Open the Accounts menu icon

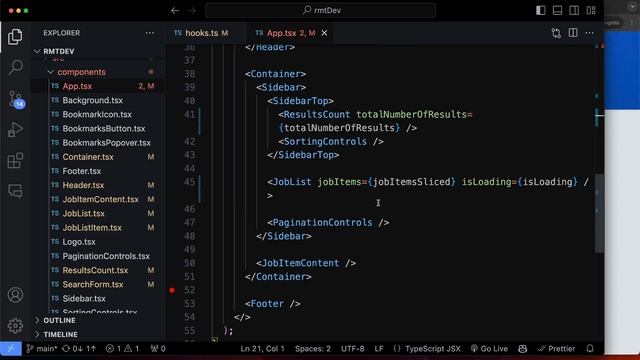point(15,295)
